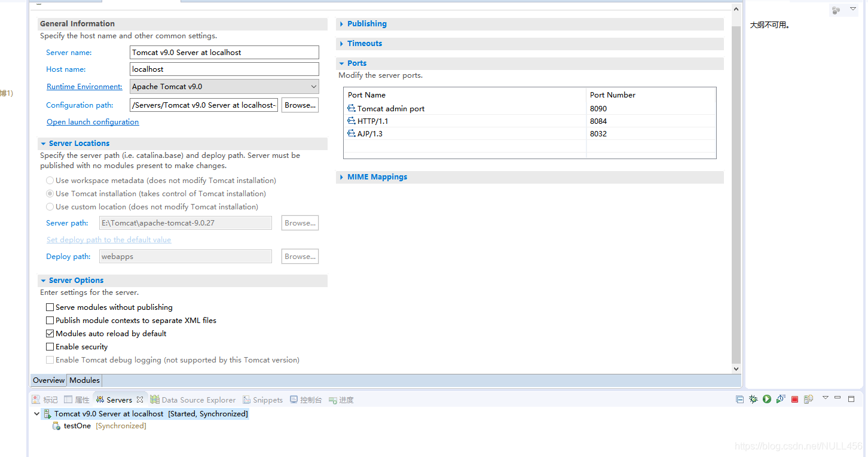Select port number 8032 cell

651,133
